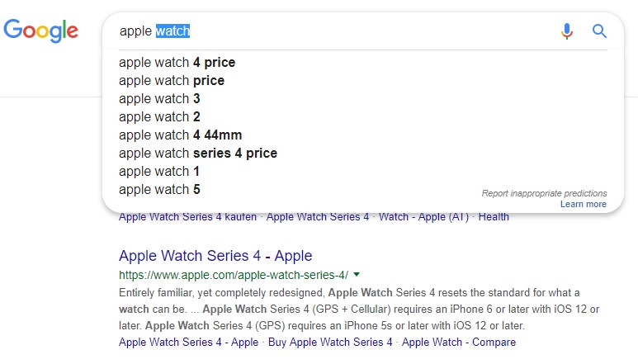Click 'Health' sitelink under first result
Screen dimensions: 638x364
(x=494, y=217)
